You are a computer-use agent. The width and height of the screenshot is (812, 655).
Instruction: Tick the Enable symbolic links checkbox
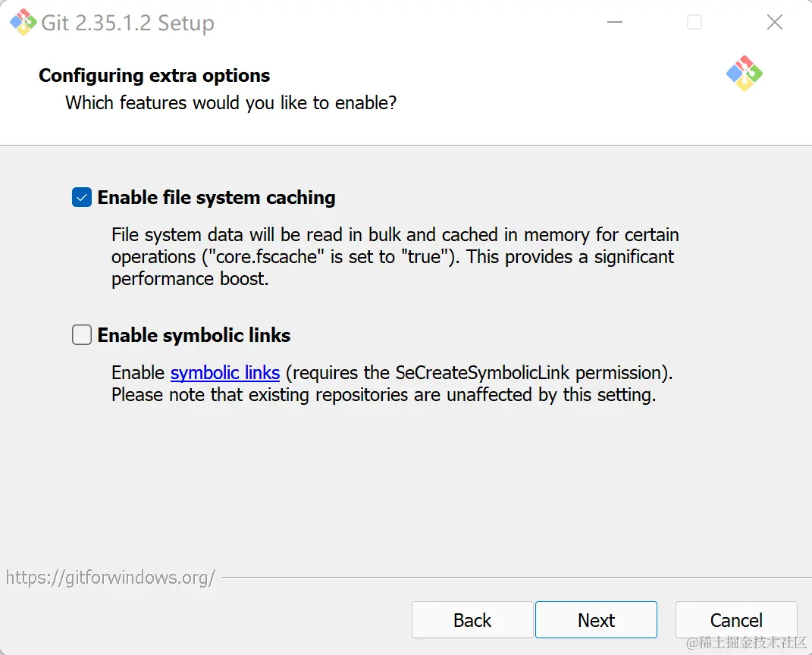(x=82, y=335)
